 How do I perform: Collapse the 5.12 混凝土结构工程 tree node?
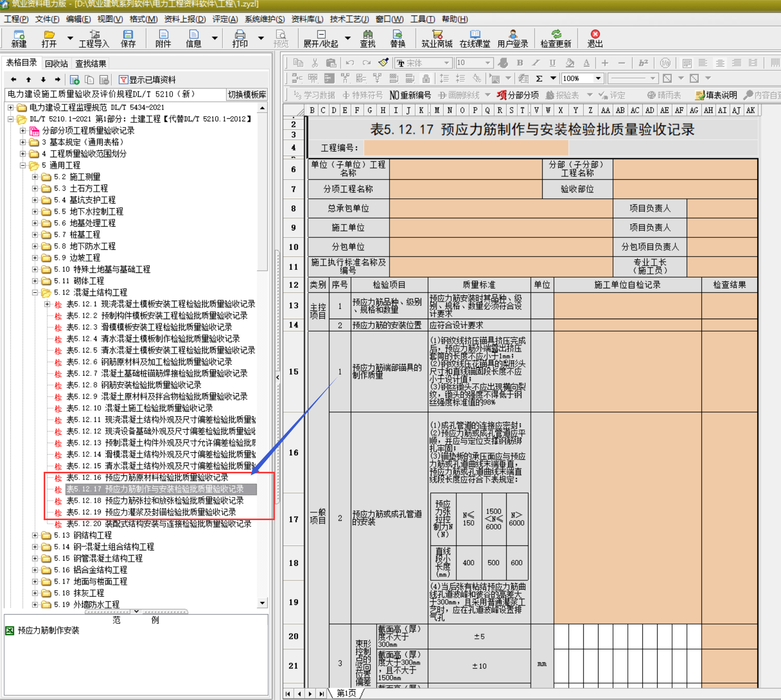coord(35,292)
